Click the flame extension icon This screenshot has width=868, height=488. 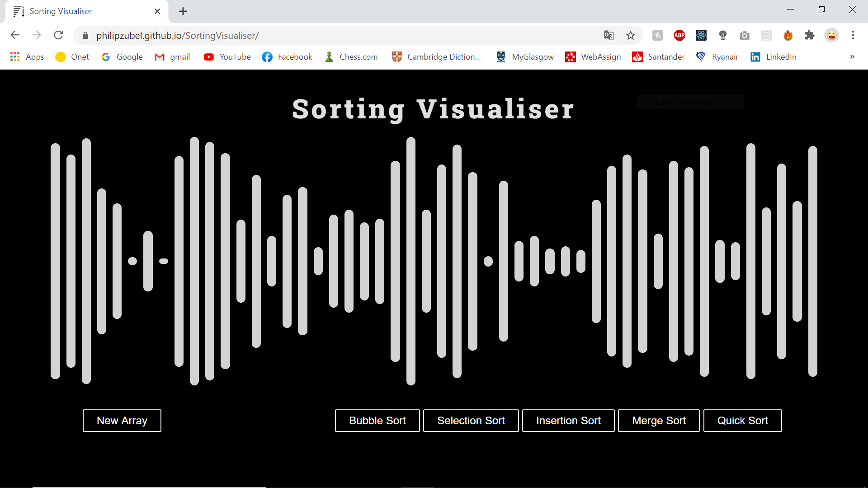pos(788,35)
